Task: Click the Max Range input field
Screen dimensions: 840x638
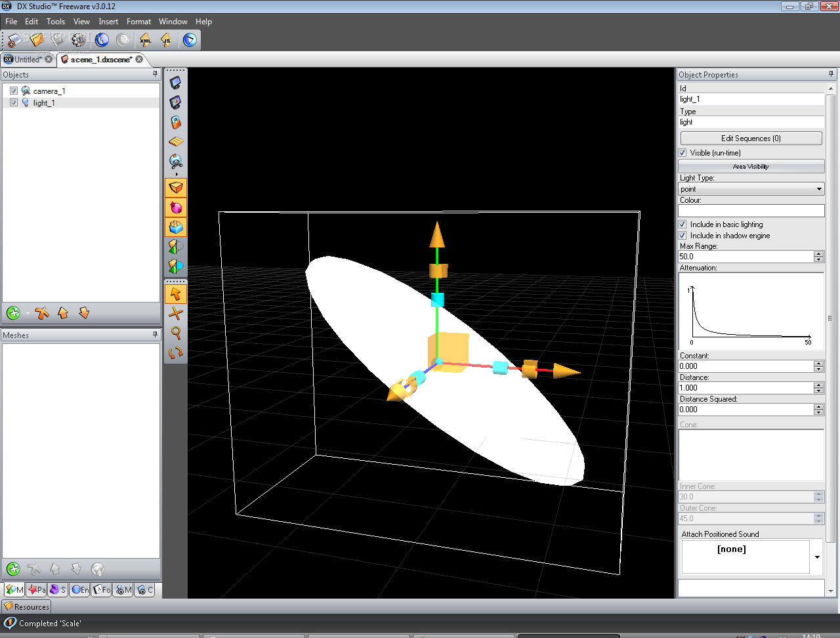Action: point(746,257)
